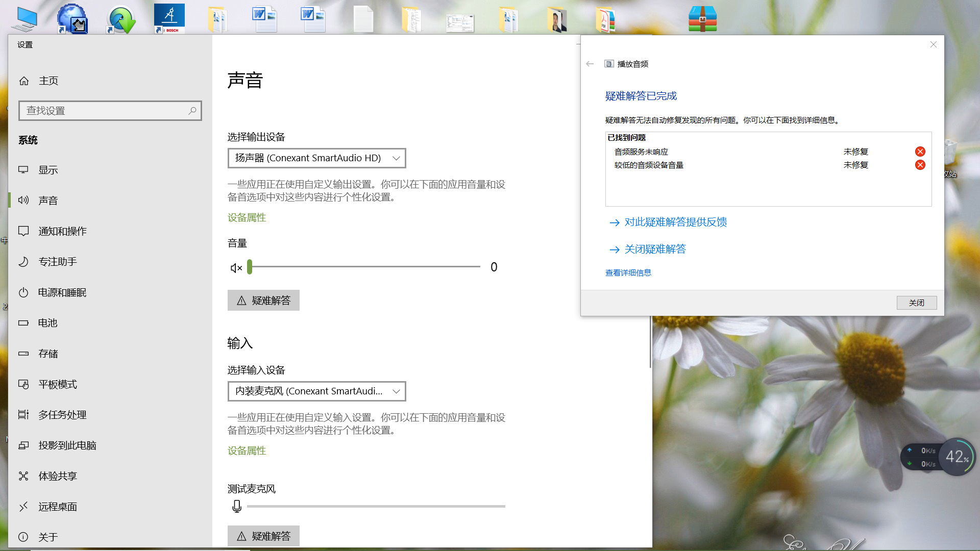Screen dimensions: 980x551
Task: Click the search magnifier in settings
Action: coord(192,111)
